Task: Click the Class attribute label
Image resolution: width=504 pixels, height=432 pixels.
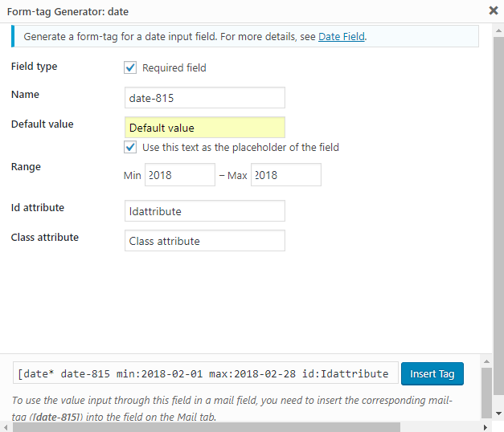Action: [44, 237]
